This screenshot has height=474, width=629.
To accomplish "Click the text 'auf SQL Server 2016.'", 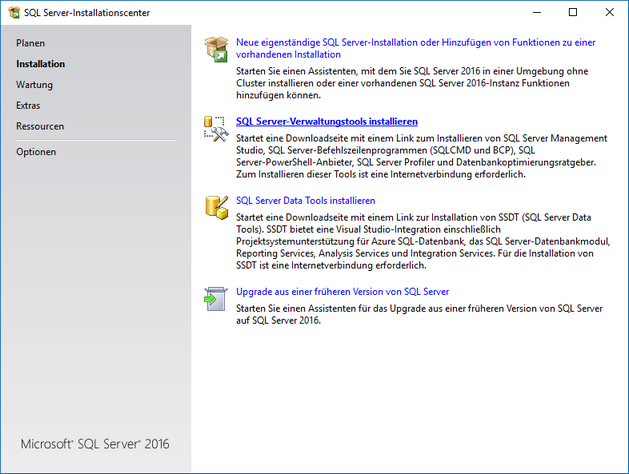I will 278,320.
